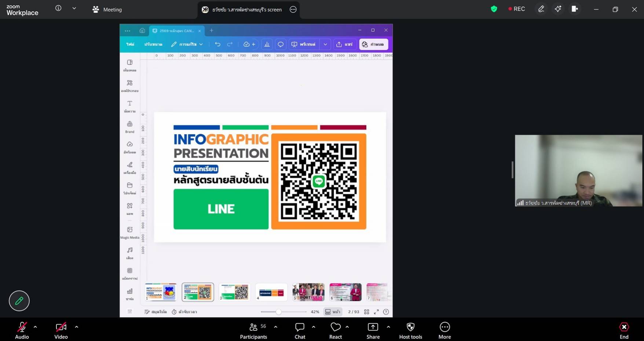Open the Brand panel in sidebar
Viewport: 644px width, 341px height.
click(x=130, y=127)
